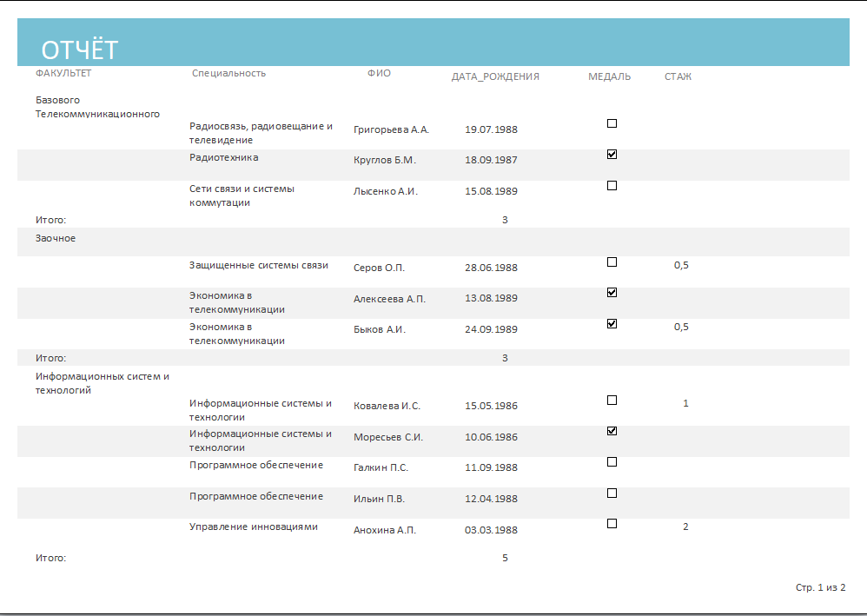867x616 pixels.
Task: Click the ОТЧЁТ report title
Action: click(80, 50)
